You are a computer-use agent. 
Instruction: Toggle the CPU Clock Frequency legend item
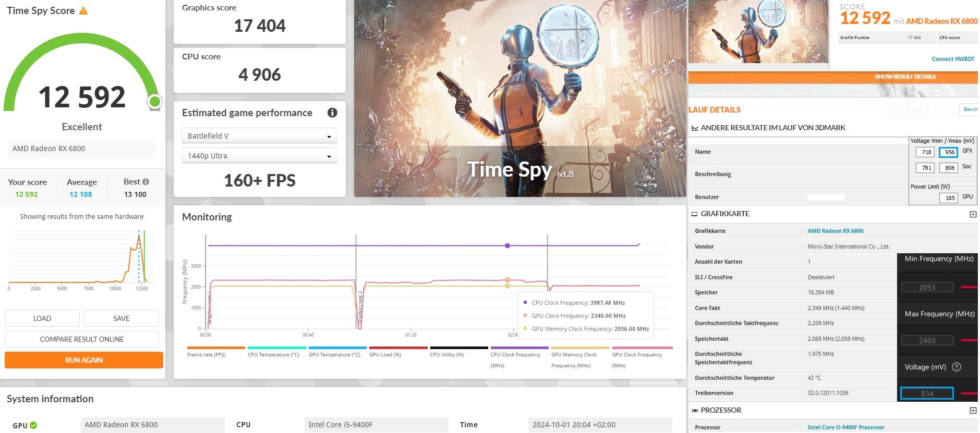[519, 357]
